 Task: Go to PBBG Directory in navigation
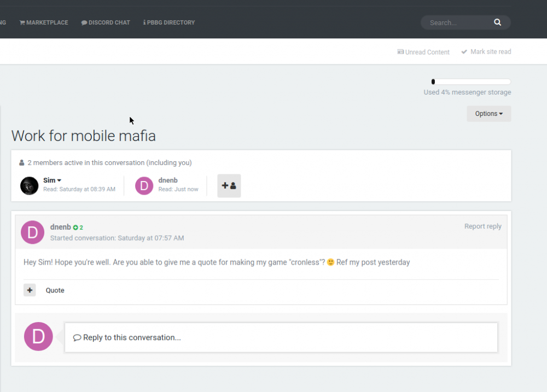pos(169,22)
